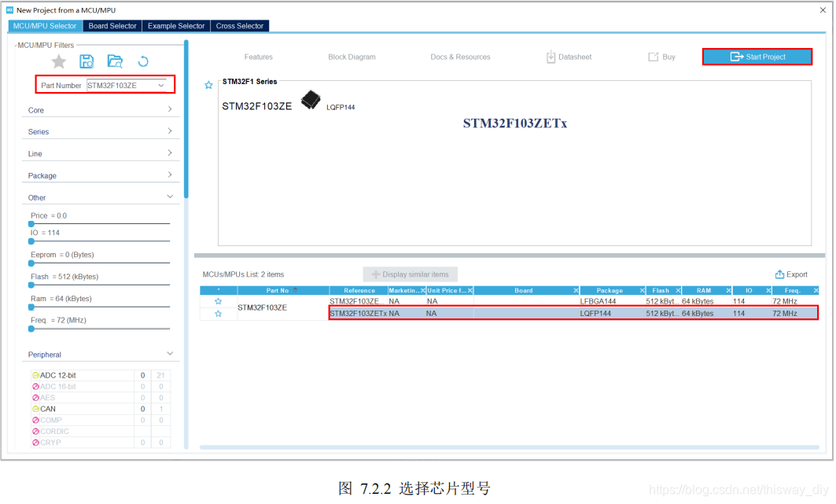Click the Ram slider handle

(31, 307)
